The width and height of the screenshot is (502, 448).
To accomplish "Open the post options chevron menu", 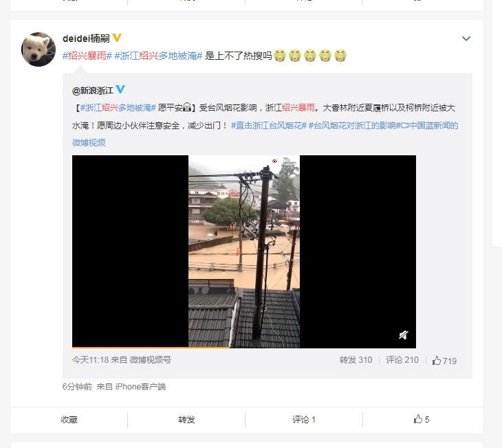I will click(466, 38).
